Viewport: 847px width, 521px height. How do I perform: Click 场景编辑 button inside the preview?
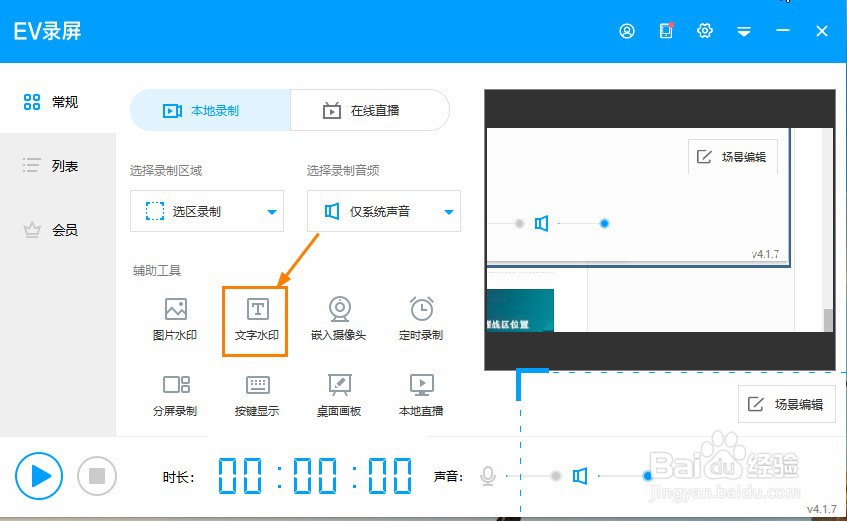(732, 157)
